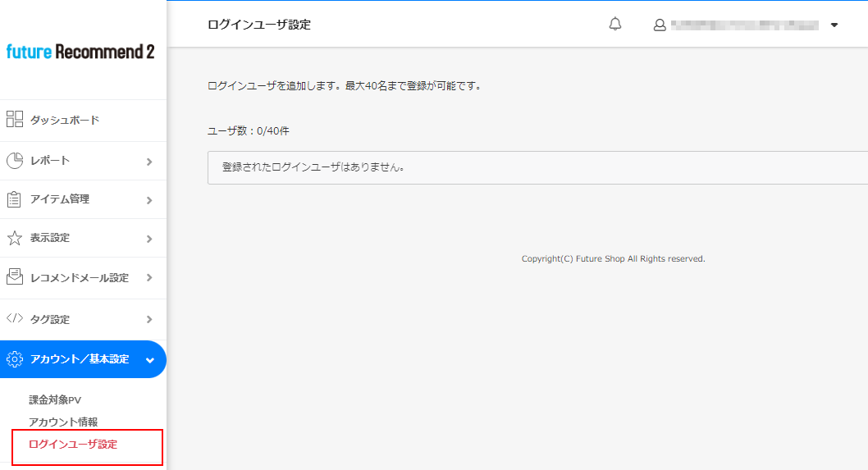Click the ログインユーザ設定 page title
This screenshot has height=470, width=868.
point(259,25)
